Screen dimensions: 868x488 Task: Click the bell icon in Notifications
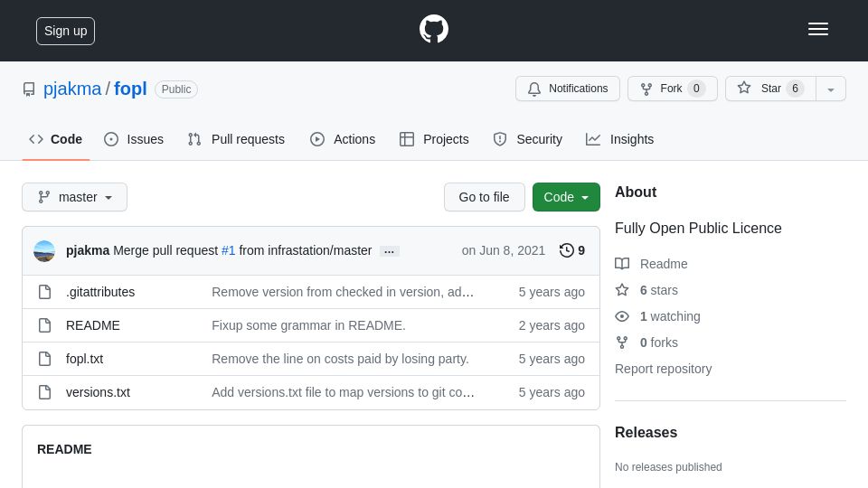point(534,89)
